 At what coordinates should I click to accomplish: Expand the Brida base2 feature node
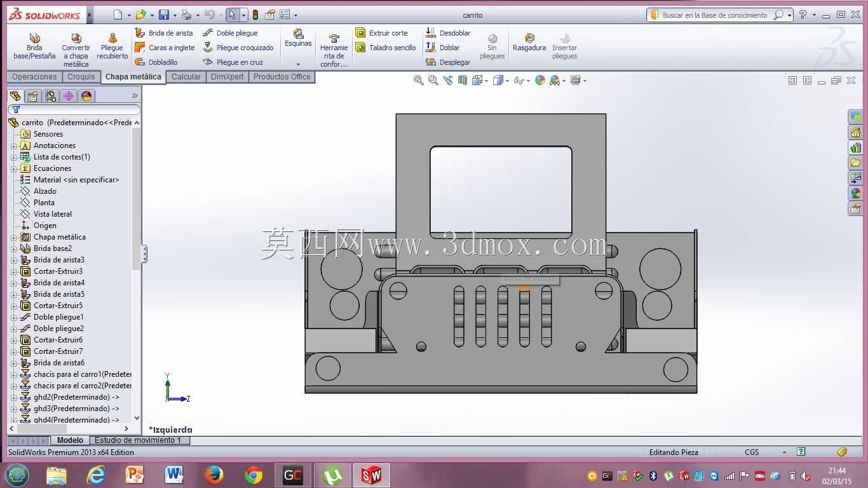pyautogui.click(x=14, y=248)
